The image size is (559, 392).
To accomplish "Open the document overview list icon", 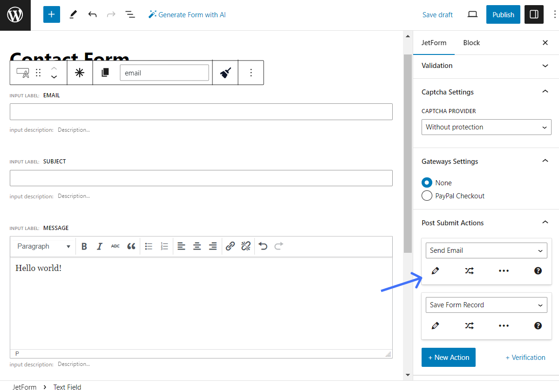I will pos(130,14).
